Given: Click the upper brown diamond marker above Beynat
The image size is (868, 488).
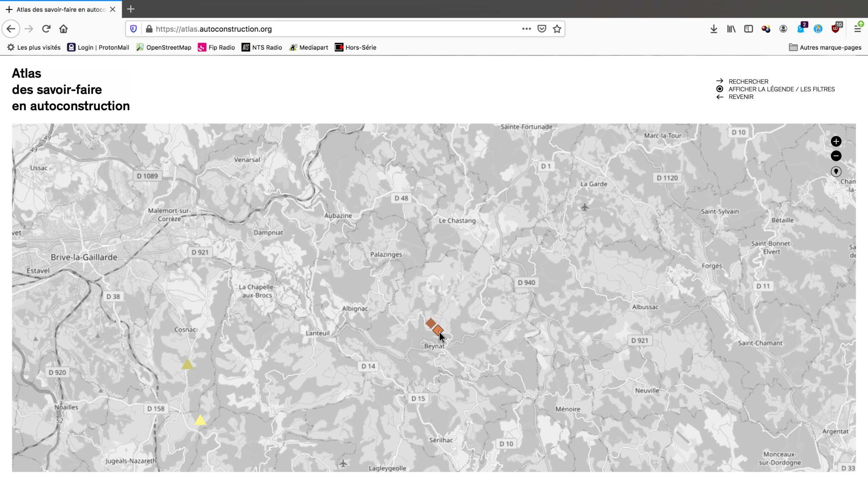Looking at the screenshot, I should (x=430, y=323).
